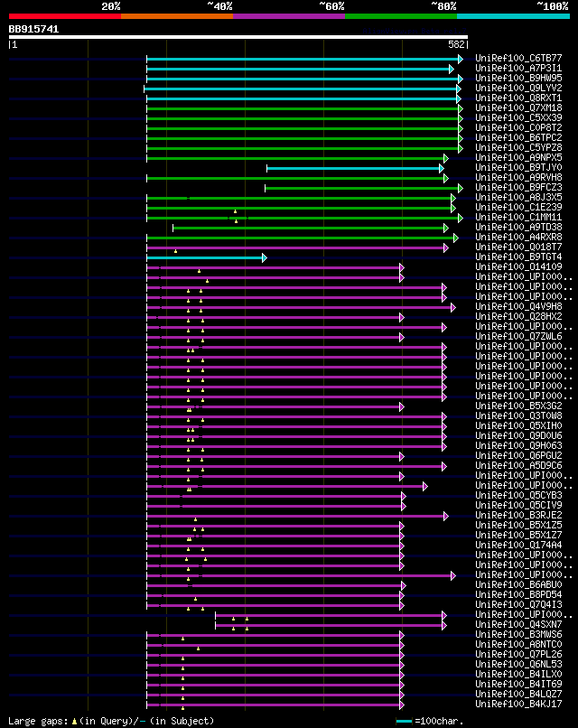
Task: Select the white BB915741 query sequence bar
Action: (238, 37)
